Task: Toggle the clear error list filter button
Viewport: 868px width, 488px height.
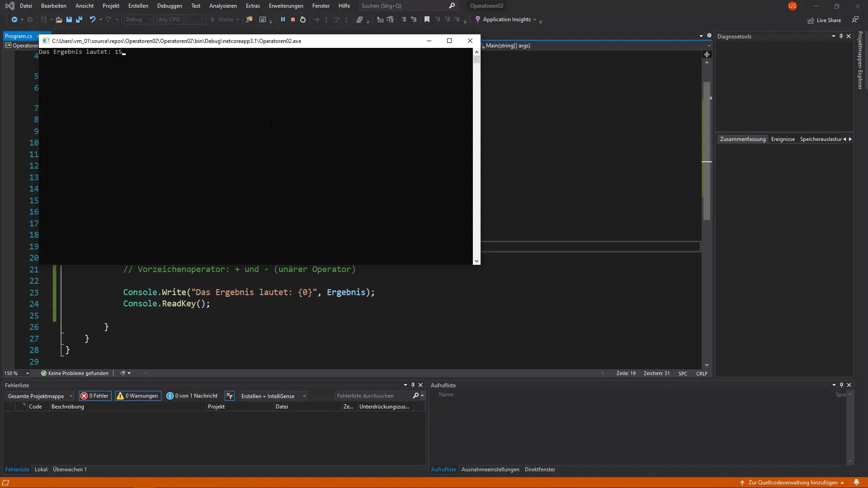Action: pyautogui.click(x=230, y=396)
